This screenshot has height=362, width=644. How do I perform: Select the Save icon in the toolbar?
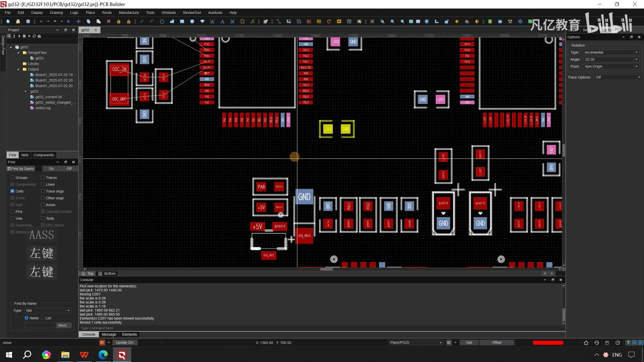pyautogui.click(x=28, y=21)
